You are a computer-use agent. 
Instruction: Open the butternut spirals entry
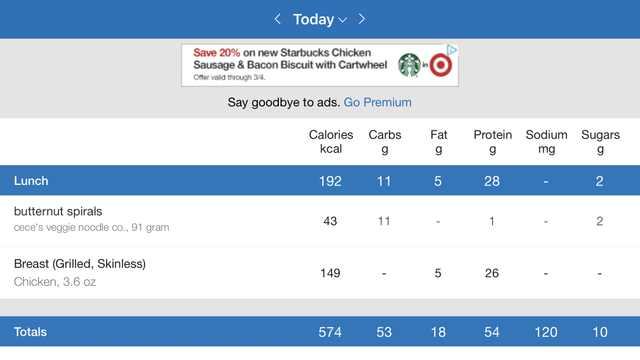320,221
